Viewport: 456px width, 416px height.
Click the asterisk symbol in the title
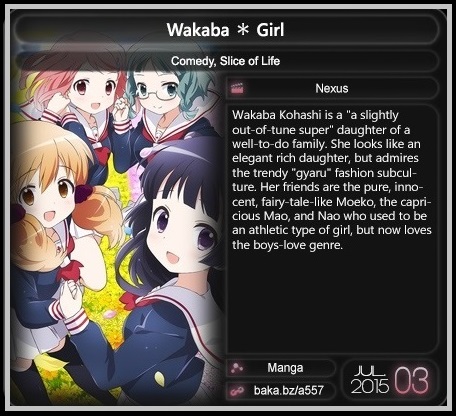(x=243, y=30)
